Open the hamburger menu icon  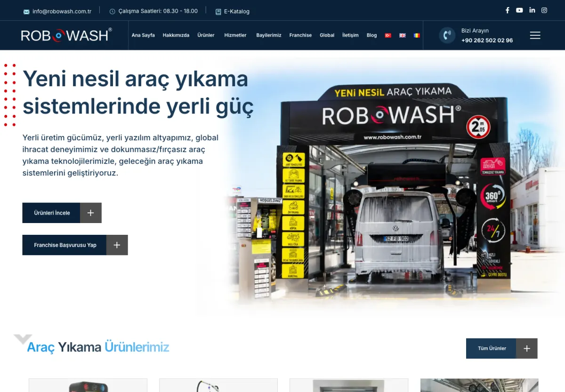click(x=535, y=35)
